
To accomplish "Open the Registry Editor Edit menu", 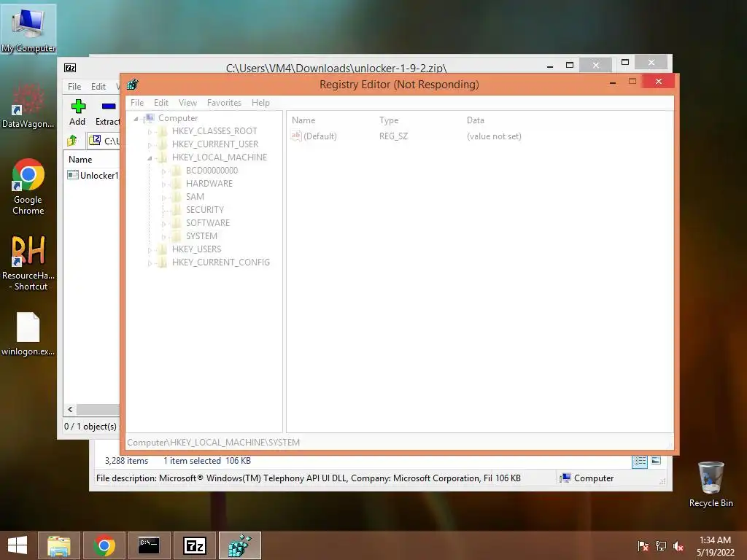I will point(161,103).
